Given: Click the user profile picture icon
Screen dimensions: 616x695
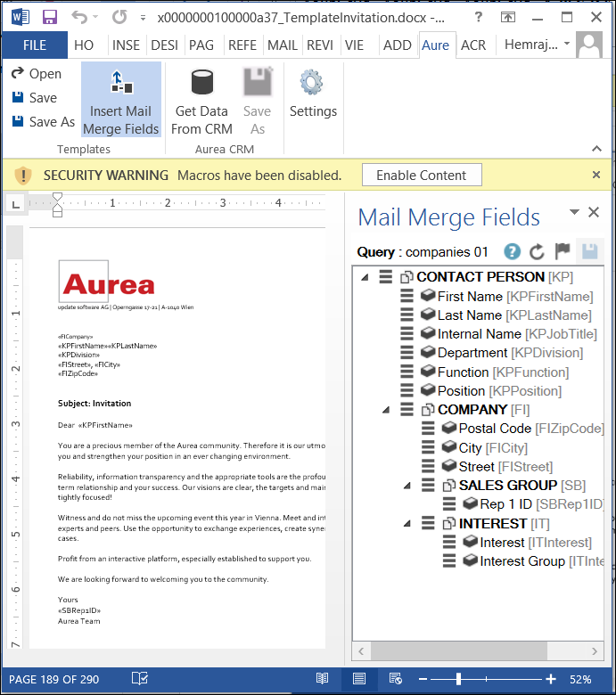Looking at the screenshot, I should coord(589,45).
